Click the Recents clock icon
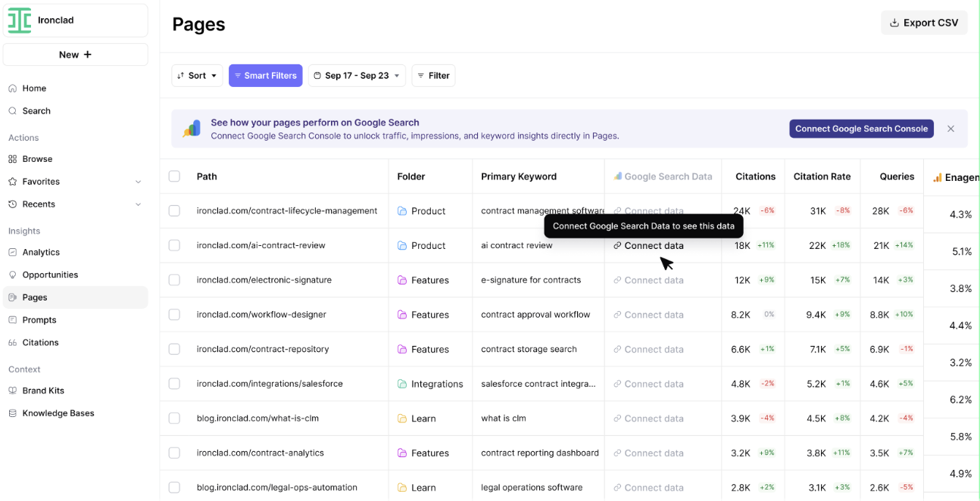980x501 pixels. [x=12, y=205]
